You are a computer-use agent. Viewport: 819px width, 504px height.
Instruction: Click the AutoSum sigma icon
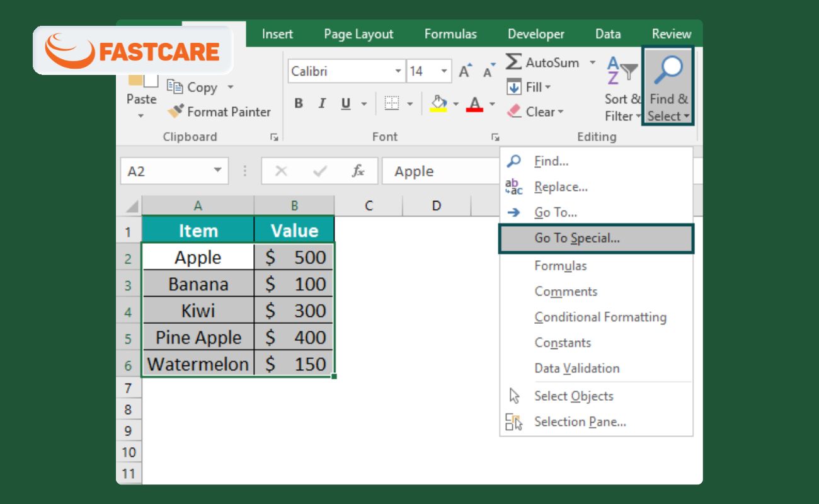[513, 62]
